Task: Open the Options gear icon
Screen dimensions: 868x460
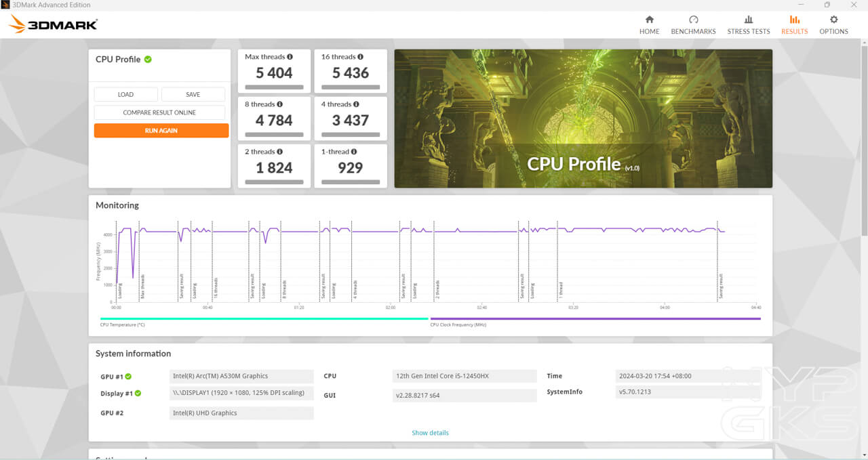Action: (833, 20)
